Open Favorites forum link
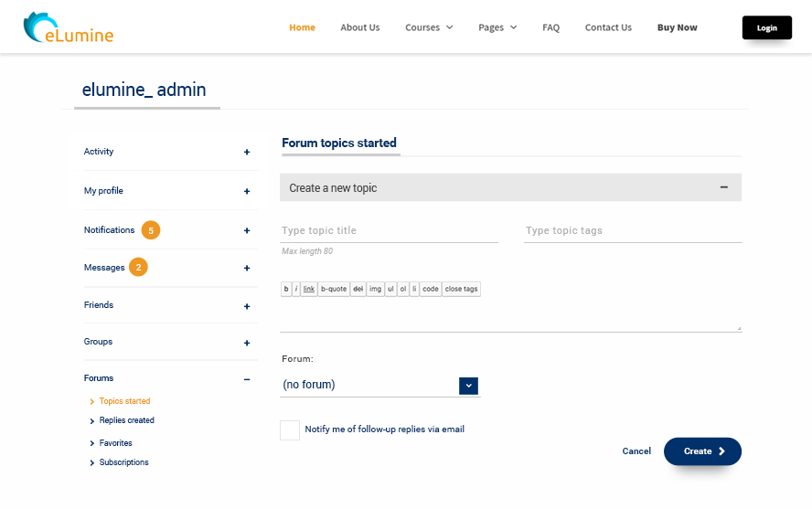The image size is (812, 509). coord(115,443)
